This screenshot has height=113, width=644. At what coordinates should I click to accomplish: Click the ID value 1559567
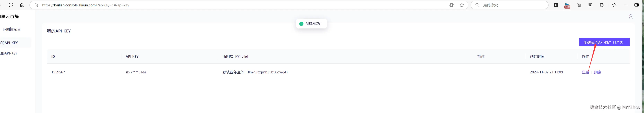coord(58,72)
